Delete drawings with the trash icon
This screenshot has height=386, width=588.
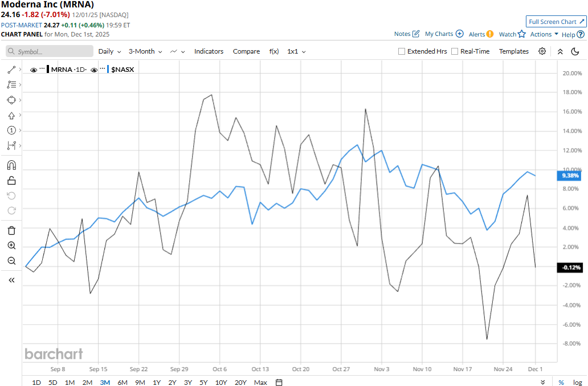click(11, 231)
